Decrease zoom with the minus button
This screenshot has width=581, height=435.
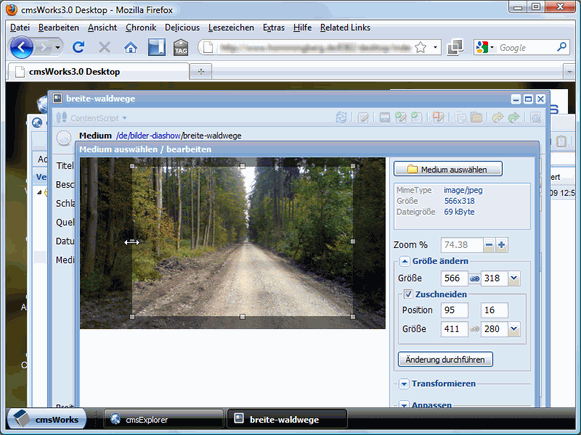(489, 245)
